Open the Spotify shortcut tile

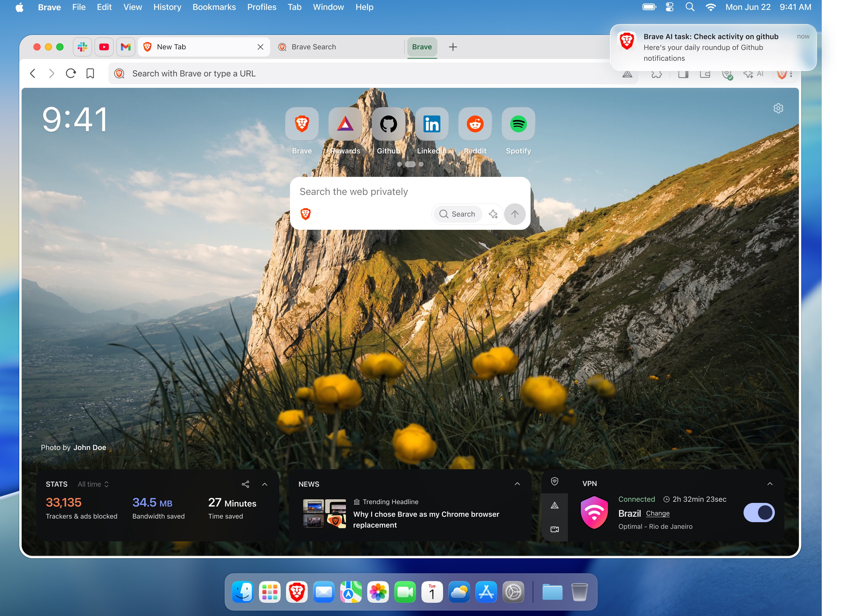(x=518, y=124)
